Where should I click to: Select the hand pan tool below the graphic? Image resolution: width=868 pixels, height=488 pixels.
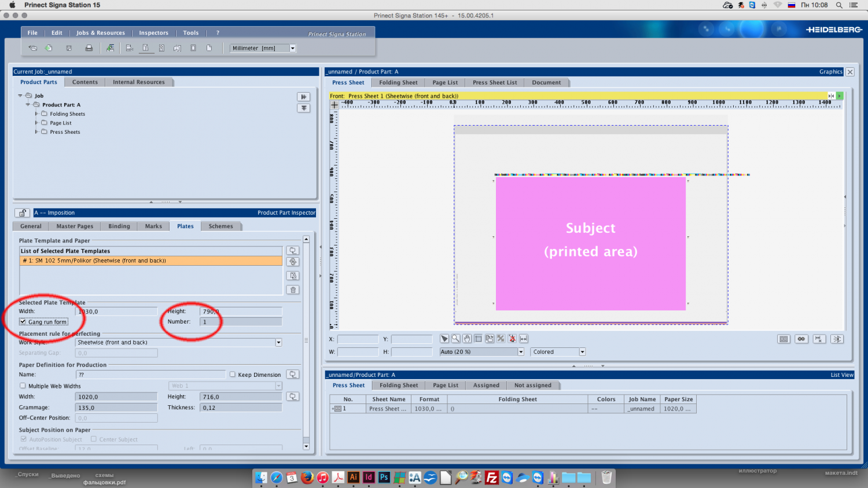point(466,339)
